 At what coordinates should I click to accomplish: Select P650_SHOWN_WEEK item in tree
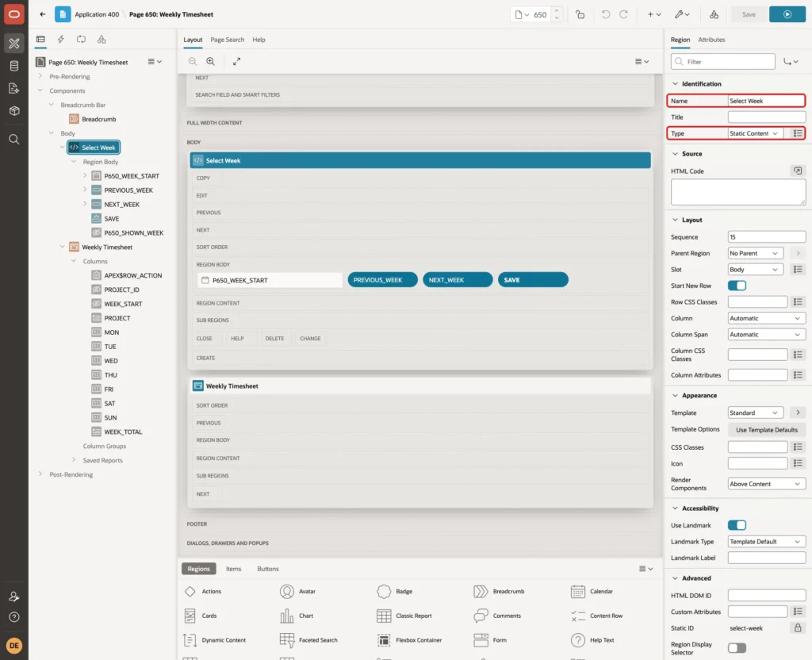pos(133,232)
